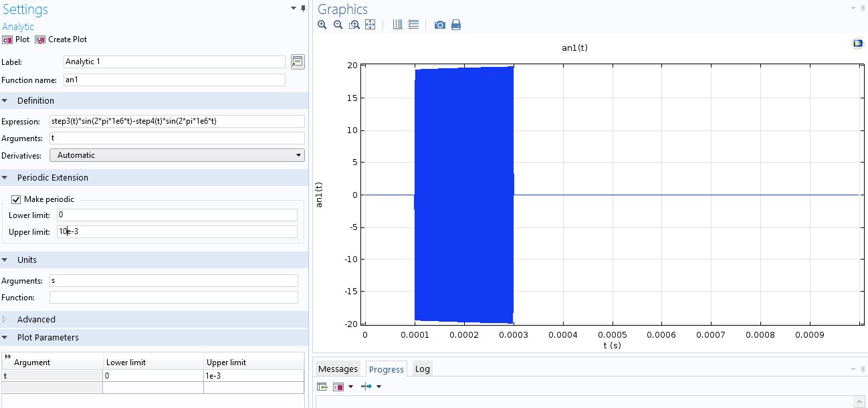868x408 pixels.
Task: Click the Zoom In icon in Graphics toolbar
Action: pyautogui.click(x=322, y=25)
